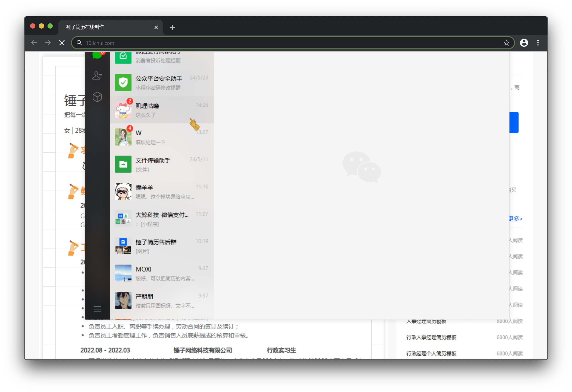The width and height of the screenshot is (572, 392).
Task: Open the 懒羊羊 conversation
Action: (x=162, y=191)
